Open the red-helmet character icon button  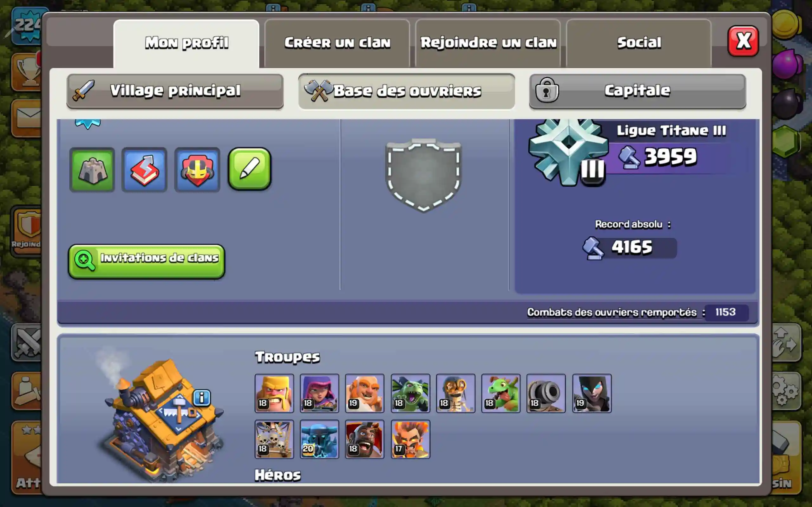[x=197, y=170]
